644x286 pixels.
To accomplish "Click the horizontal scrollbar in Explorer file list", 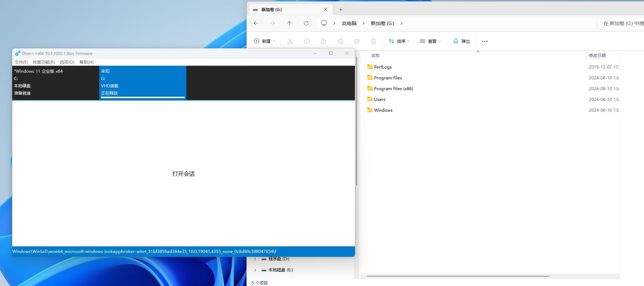I will click(458, 276).
